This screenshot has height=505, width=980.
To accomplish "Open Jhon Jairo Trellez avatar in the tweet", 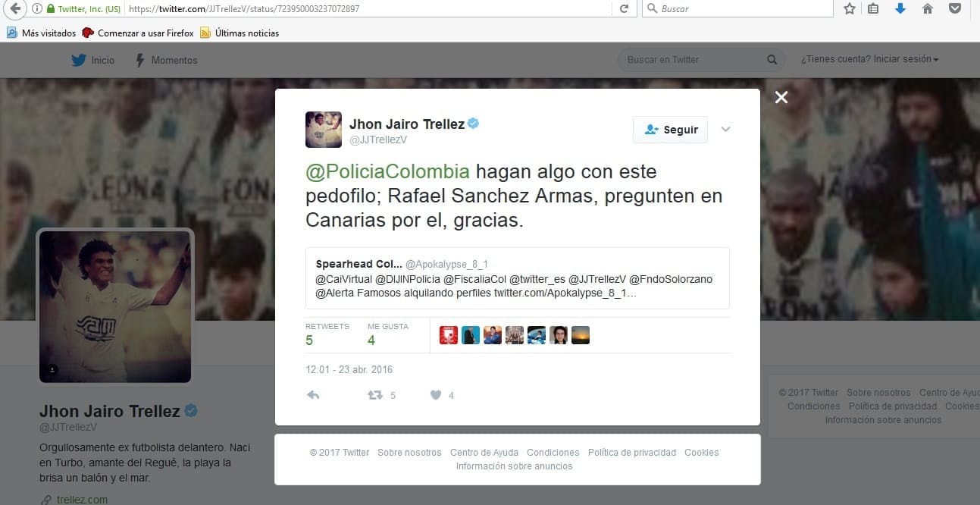I will 324,130.
